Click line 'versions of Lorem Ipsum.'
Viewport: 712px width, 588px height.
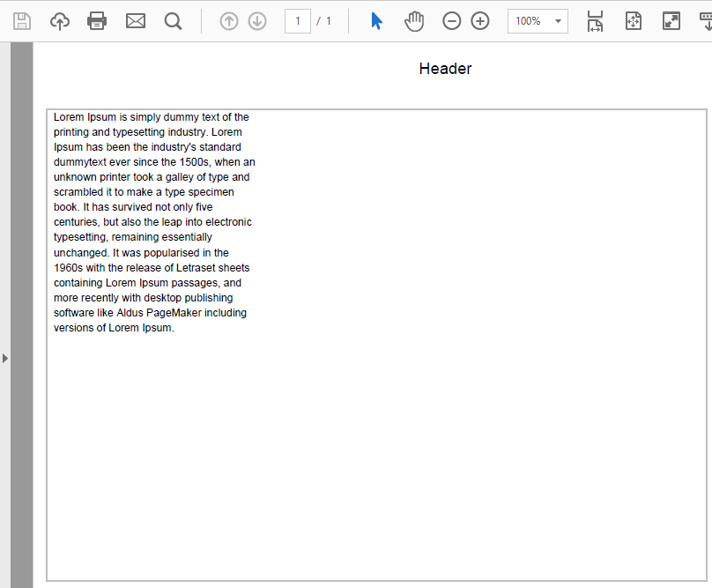pos(114,328)
